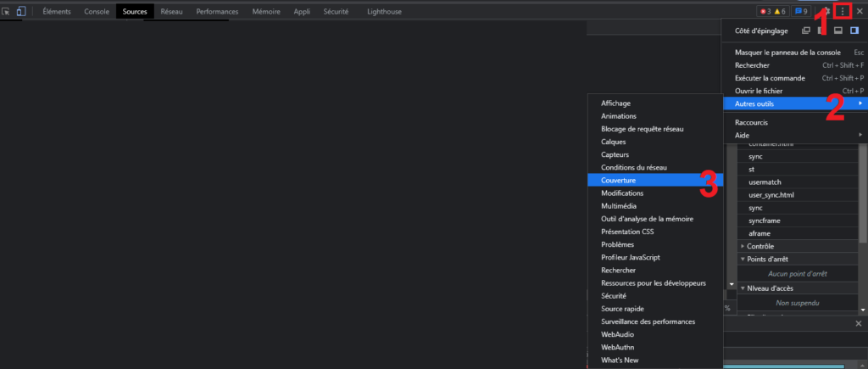
Task: Close DevTools with the top X icon
Action: pyautogui.click(x=860, y=11)
